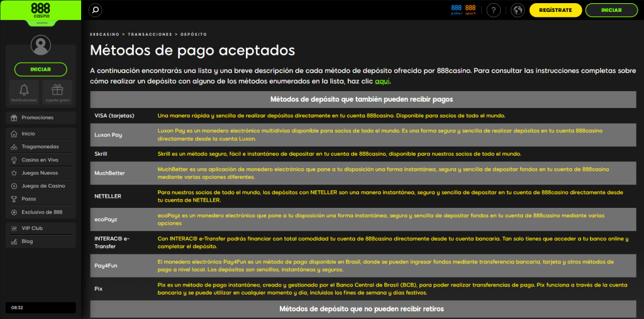This screenshot has height=319, width=644.
Task: Click TRANSACCIONES breadcrumb link
Action: pyautogui.click(x=150, y=35)
